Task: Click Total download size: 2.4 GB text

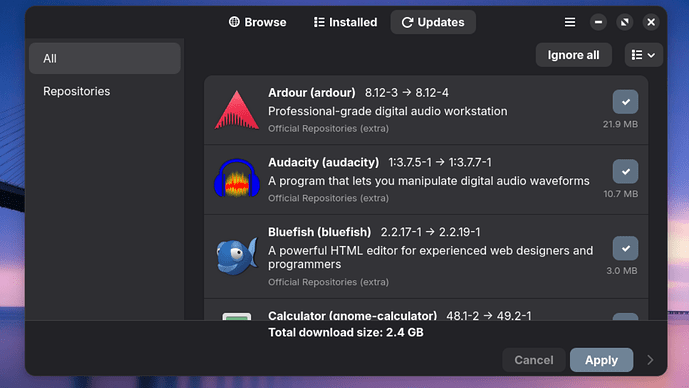Action: click(346, 333)
